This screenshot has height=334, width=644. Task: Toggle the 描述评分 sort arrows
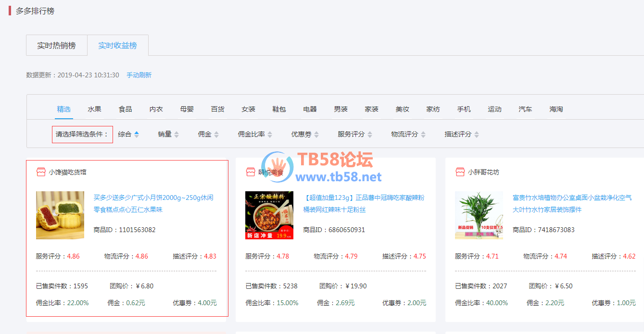click(x=476, y=135)
